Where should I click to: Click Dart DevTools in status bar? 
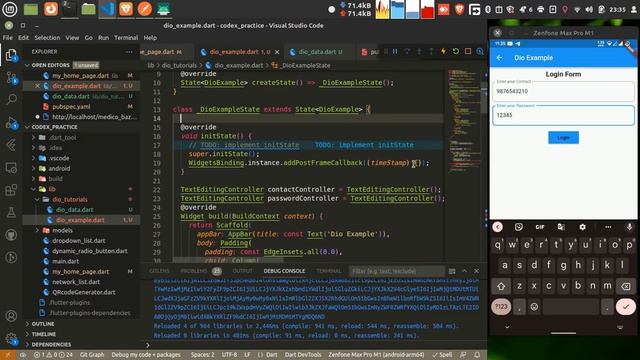(303, 355)
